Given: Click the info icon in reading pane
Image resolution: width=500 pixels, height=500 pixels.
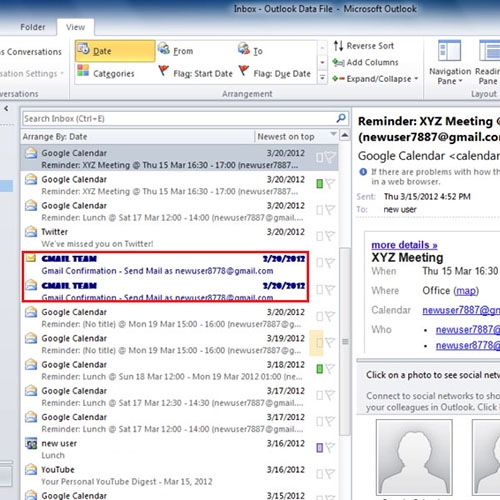Looking at the screenshot, I should click(x=363, y=172).
